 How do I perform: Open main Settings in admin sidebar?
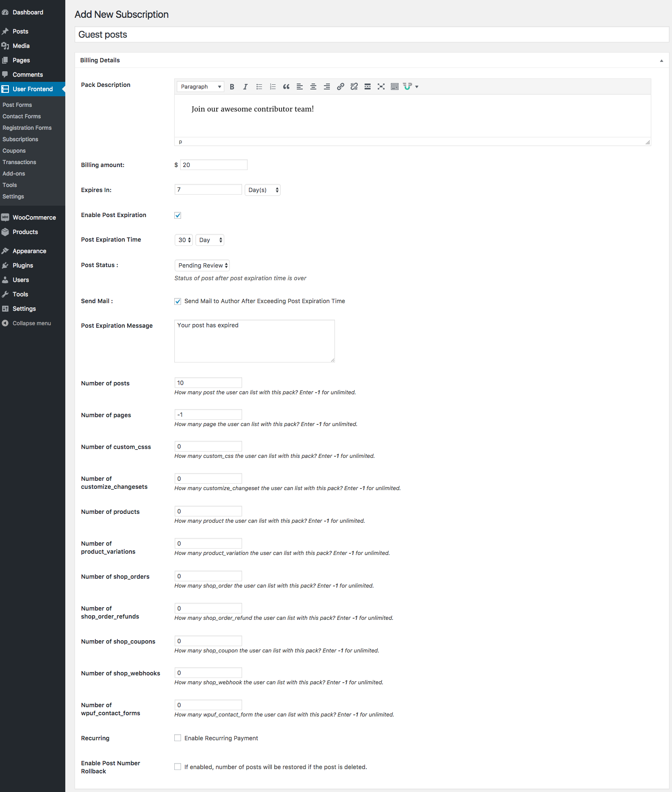coord(24,309)
